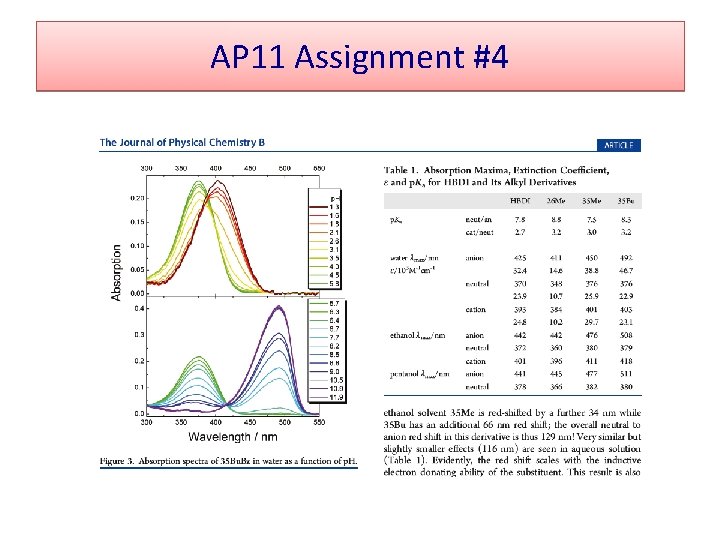Viewport: 720px width, 540px height.
Task: Click table value 378 under HBDI
Action: coord(520,387)
